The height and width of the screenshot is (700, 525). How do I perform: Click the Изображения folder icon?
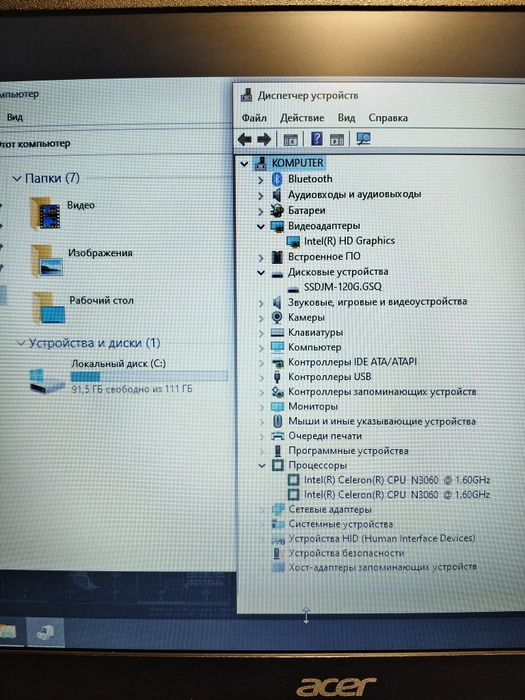click(x=46, y=261)
